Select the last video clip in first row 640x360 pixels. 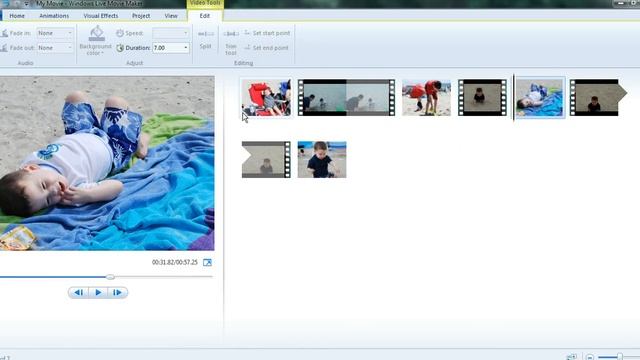[598, 98]
